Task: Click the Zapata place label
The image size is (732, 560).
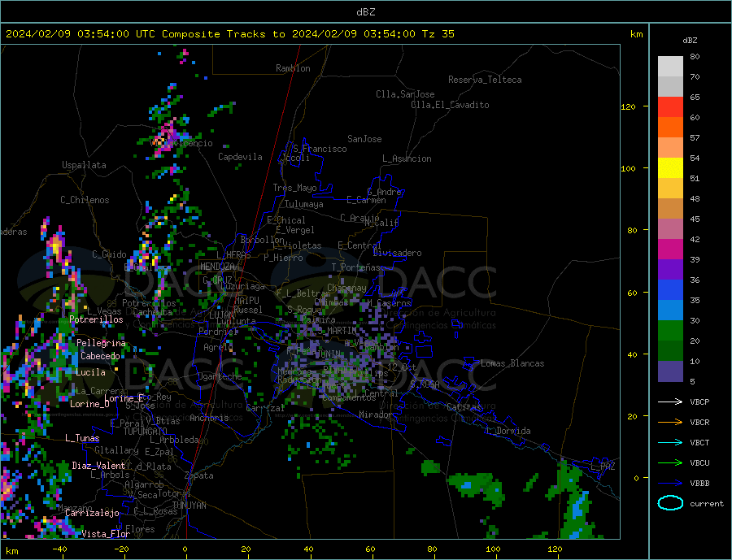Action: click(x=199, y=475)
